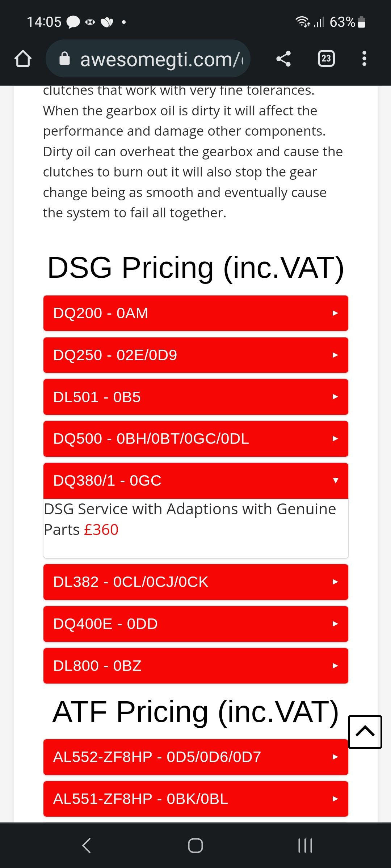Viewport: 391px width, 868px height.
Task: Tap the browser home icon
Action: (23, 59)
